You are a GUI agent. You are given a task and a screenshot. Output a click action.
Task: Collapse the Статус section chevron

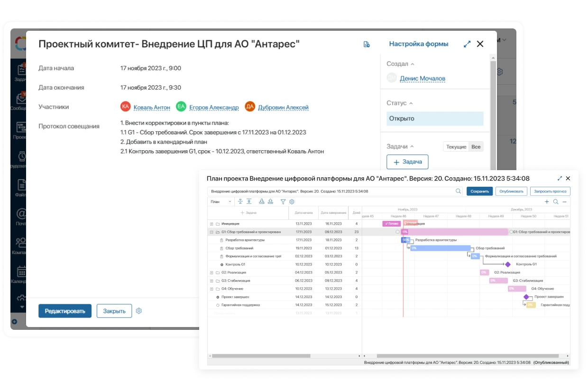[x=411, y=103]
